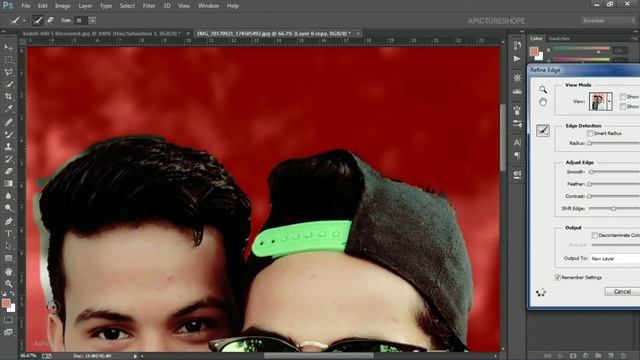Select the Spot Healing Brush tool
This screenshot has height=360, width=640.
point(8,122)
